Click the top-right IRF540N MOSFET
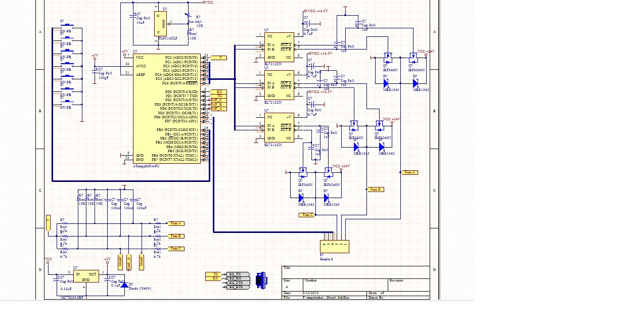Image resolution: width=644 pixels, height=331 pixels. tap(388, 58)
